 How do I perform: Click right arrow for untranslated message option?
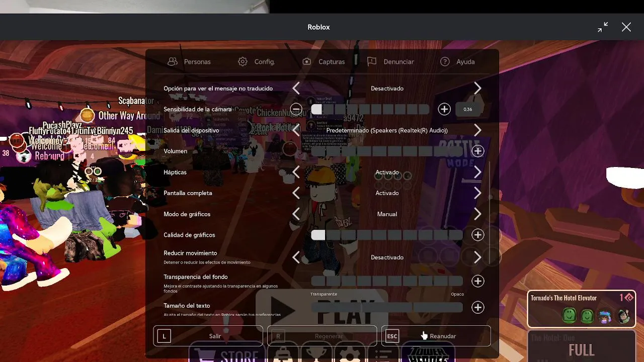pyautogui.click(x=477, y=88)
